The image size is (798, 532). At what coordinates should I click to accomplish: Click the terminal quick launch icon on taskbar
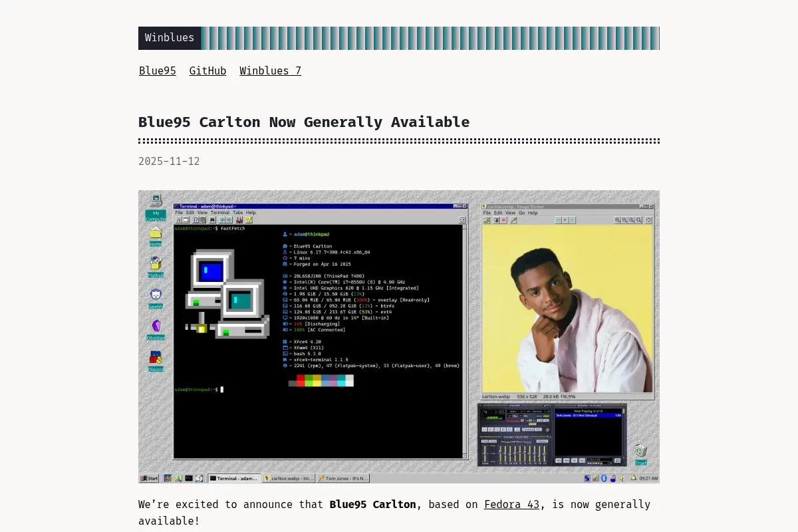[x=189, y=478]
